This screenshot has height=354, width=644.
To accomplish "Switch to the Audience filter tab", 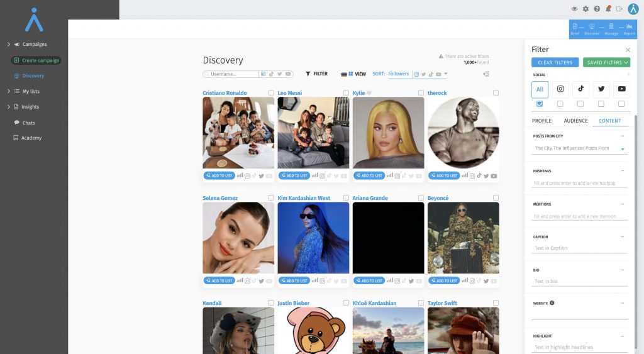I will 575,121.
